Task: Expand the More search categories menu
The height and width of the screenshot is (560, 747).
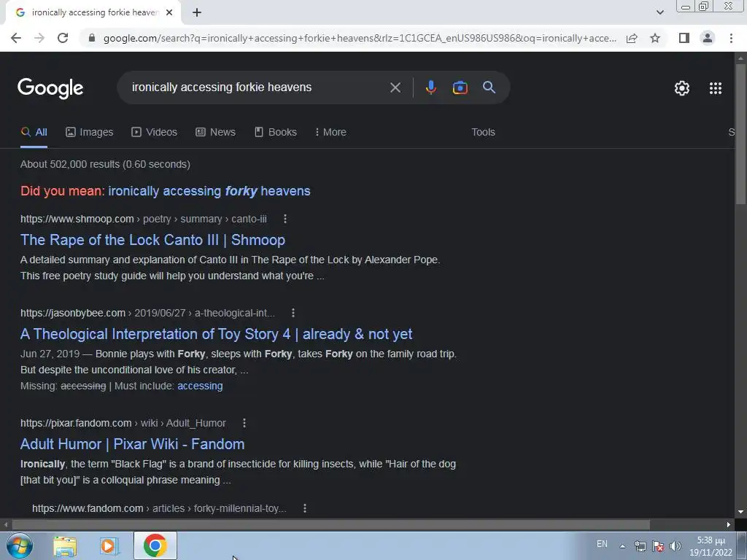Action: tap(330, 133)
